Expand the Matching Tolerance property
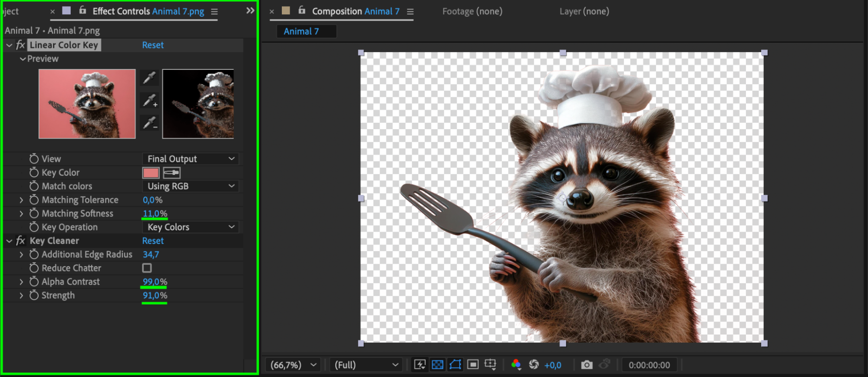The height and width of the screenshot is (377, 868). click(x=21, y=200)
